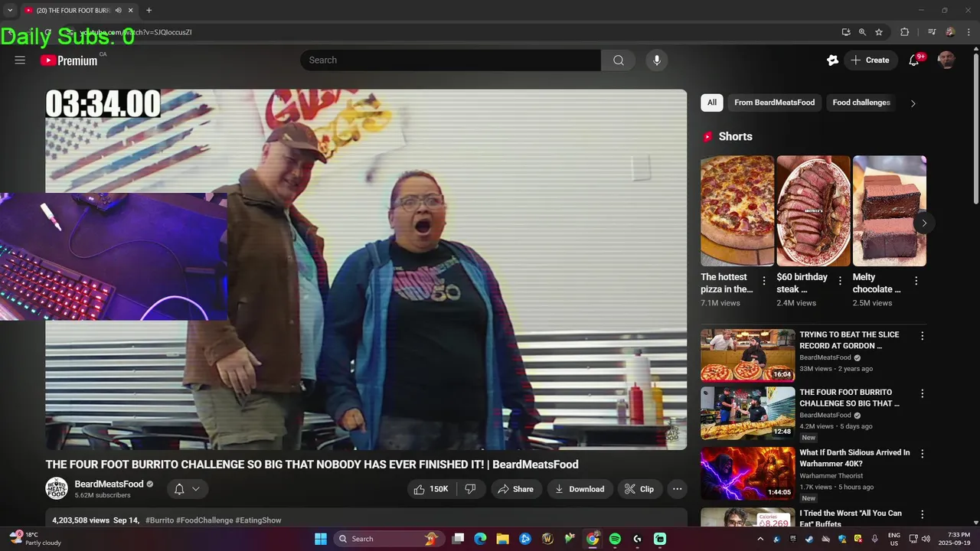This screenshot has height=551, width=980.
Task: Click the YouTube search input field
Action: (x=450, y=60)
